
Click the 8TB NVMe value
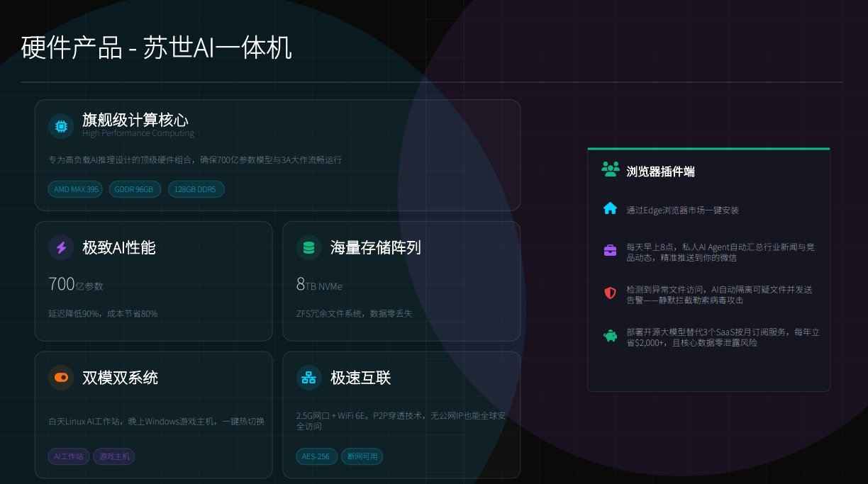click(x=319, y=284)
